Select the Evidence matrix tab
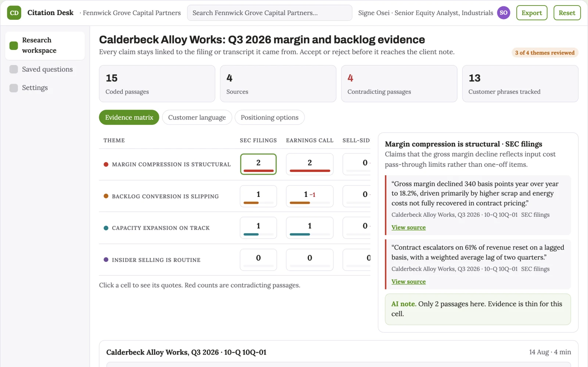Screen dimensions: 588x367 coord(129,118)
